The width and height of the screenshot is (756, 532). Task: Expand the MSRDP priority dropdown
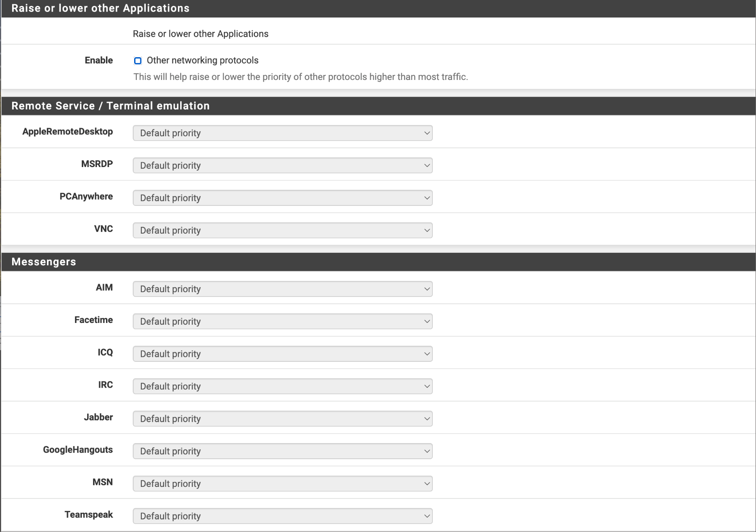point(282,166)
